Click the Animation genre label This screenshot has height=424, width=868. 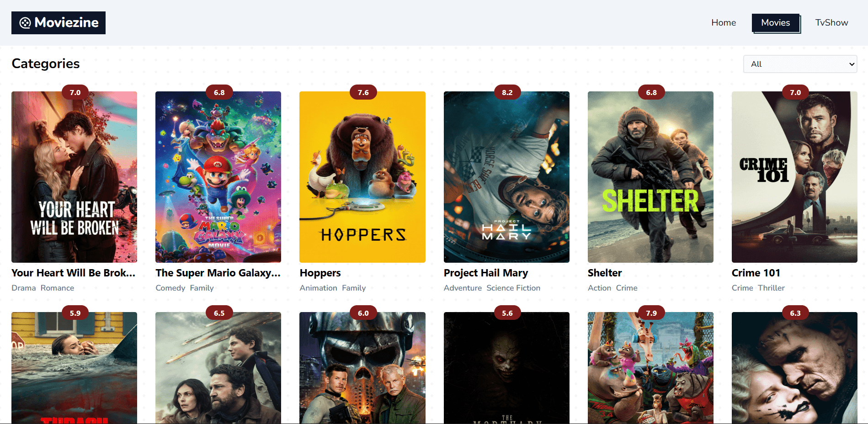click(x=318, y=288)
